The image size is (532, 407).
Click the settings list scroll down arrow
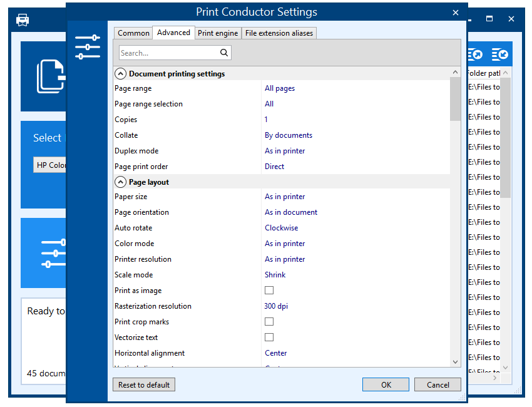[x=455, y=362]
